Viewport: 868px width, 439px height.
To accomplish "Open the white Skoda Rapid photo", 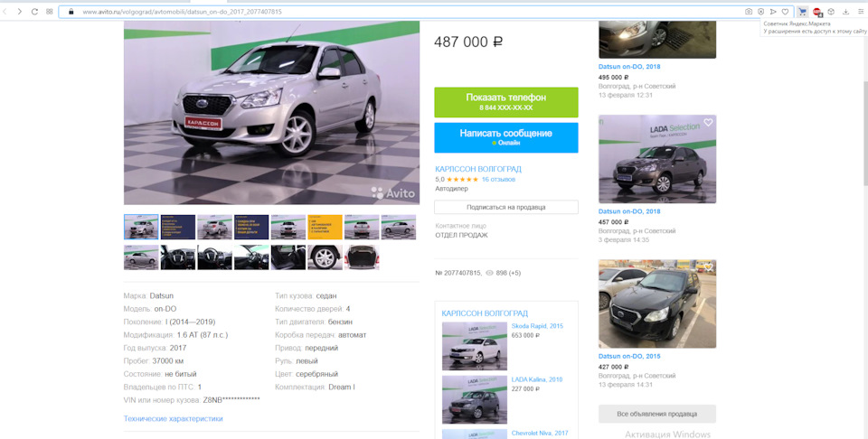I will [x=475, y=346].
